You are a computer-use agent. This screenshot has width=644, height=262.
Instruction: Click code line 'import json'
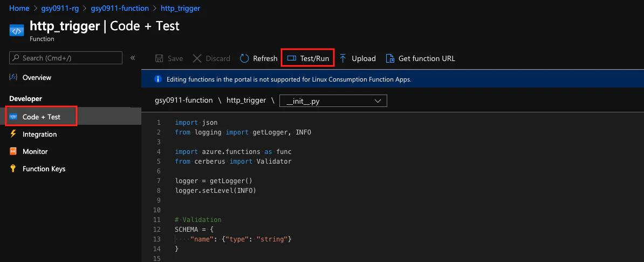[x=196, y=123]
